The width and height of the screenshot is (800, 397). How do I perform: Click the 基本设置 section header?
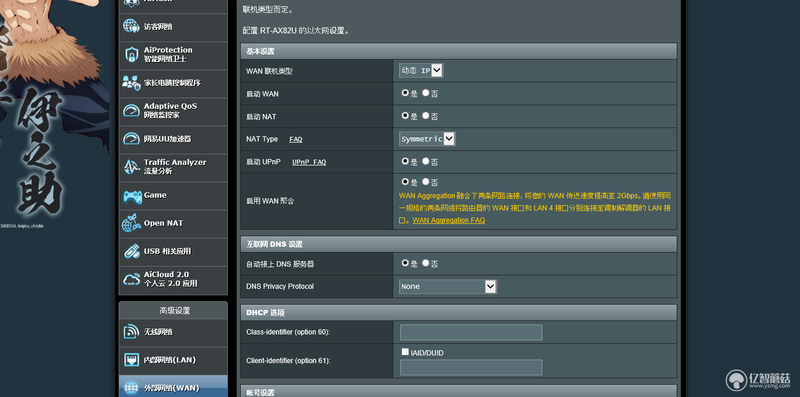pyautogui.click(x=459, y=52)
